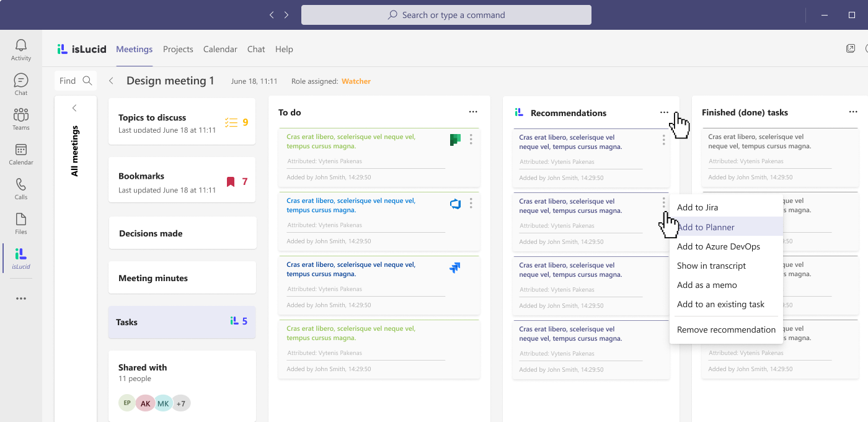The image size is (868, 422).
Task: Choose Add to Planner menu item
Action: [726, 227]
